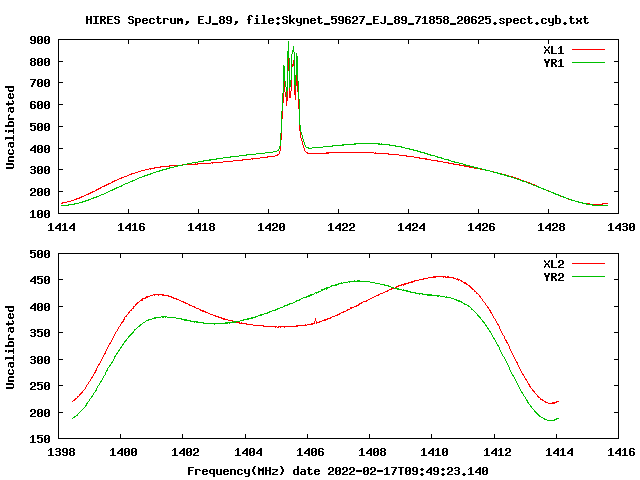Viewport: 640px width, 480px height.
Task: Click the 1420 x-axis tick label
Action: [271, 227]
